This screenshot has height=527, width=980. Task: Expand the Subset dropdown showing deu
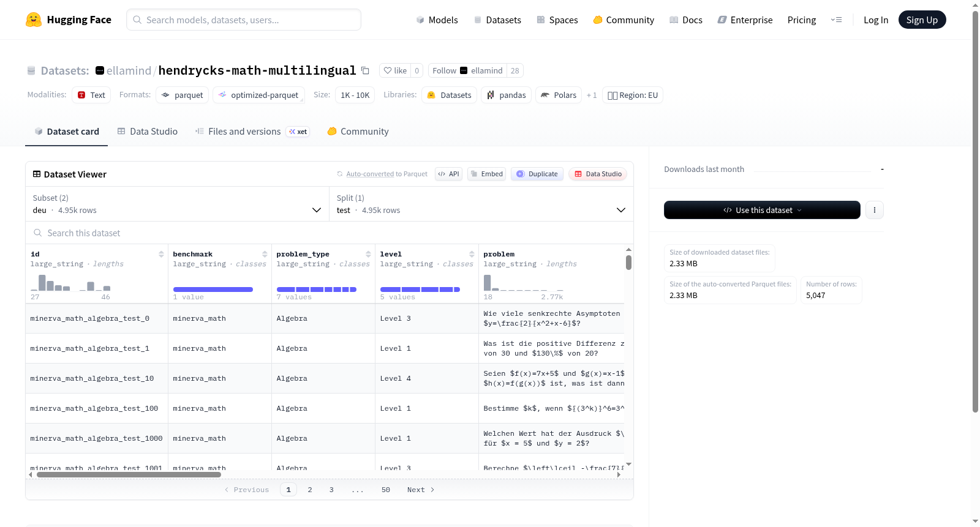pyautogui.click(x=177, y=204)
